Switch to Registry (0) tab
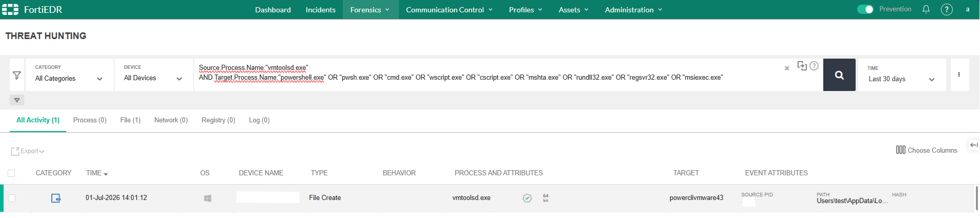The image size is (980, 218). coord(218,120)
